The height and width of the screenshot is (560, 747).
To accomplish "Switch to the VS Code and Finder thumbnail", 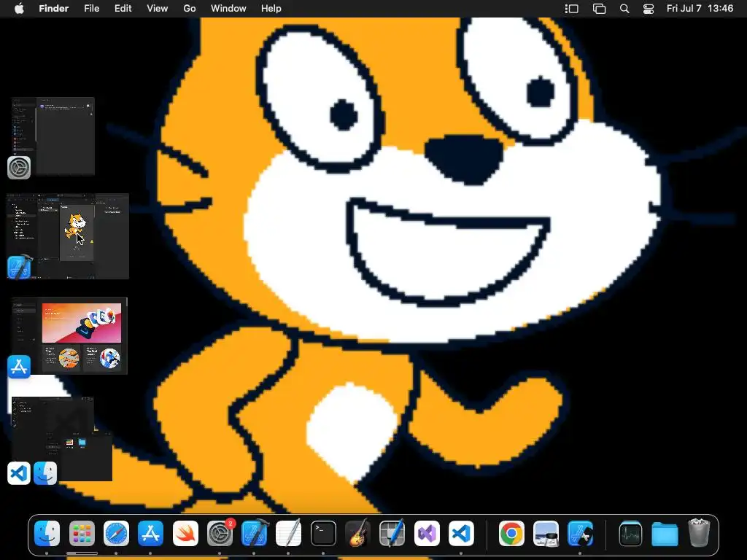I will pos(62,438).
